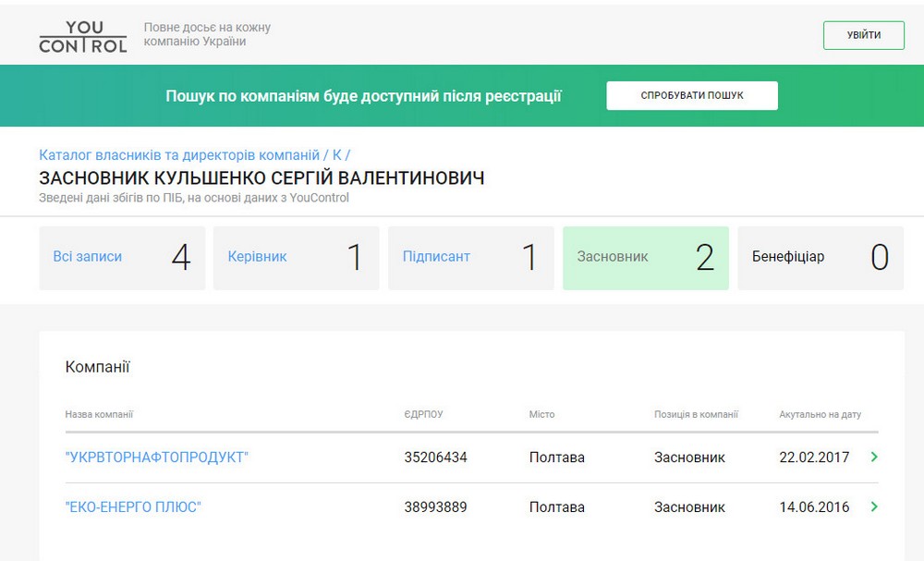
Task: Open the К breadcrumb link
Action: coord(337,155)
